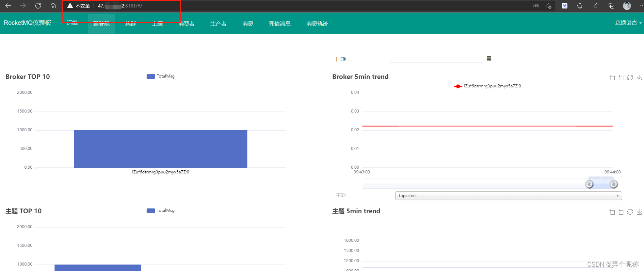Image resolution: width=644 pixels, height=271 pixels.
Task: Click the insecure site warning icon
Action: [x=70, y=6]
